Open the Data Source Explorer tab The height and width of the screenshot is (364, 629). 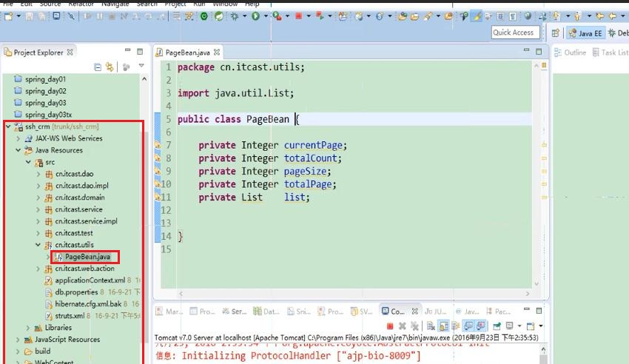(266, 311)
